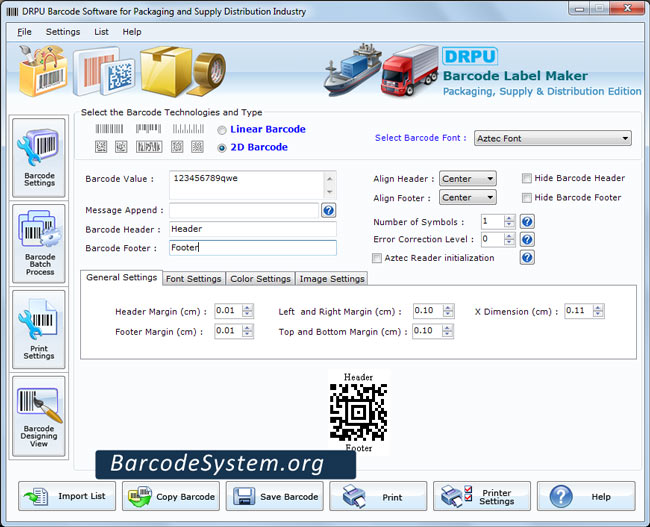Select the Linear Barcode radio button

click(222, 130)
